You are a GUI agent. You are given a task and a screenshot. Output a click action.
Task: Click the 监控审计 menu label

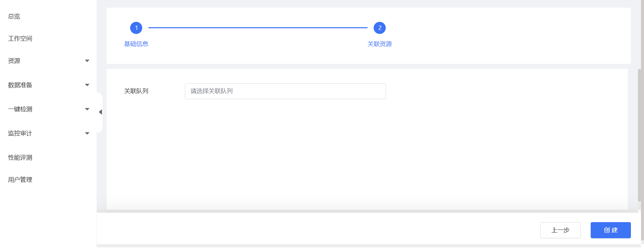(20, 133)
